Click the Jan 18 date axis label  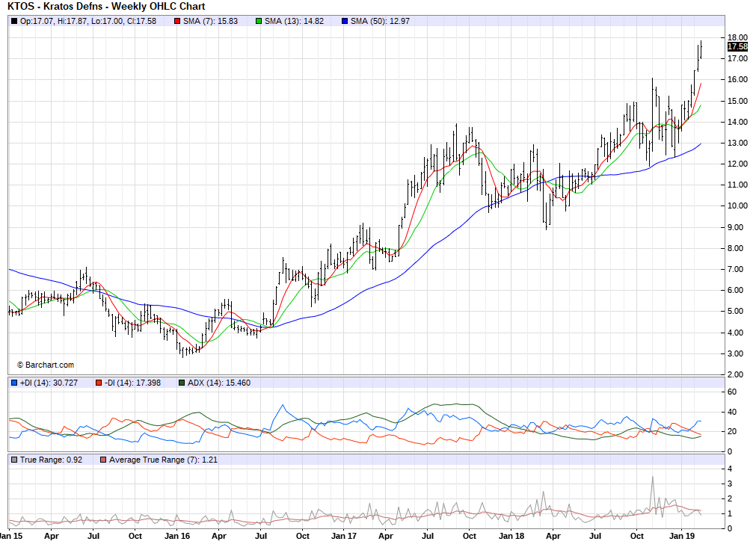point(511,536)
